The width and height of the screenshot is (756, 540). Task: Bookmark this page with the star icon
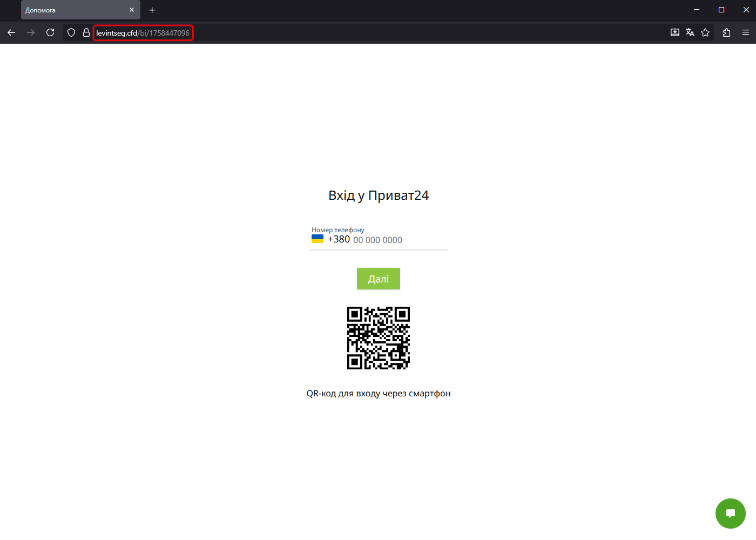point(705,33)
